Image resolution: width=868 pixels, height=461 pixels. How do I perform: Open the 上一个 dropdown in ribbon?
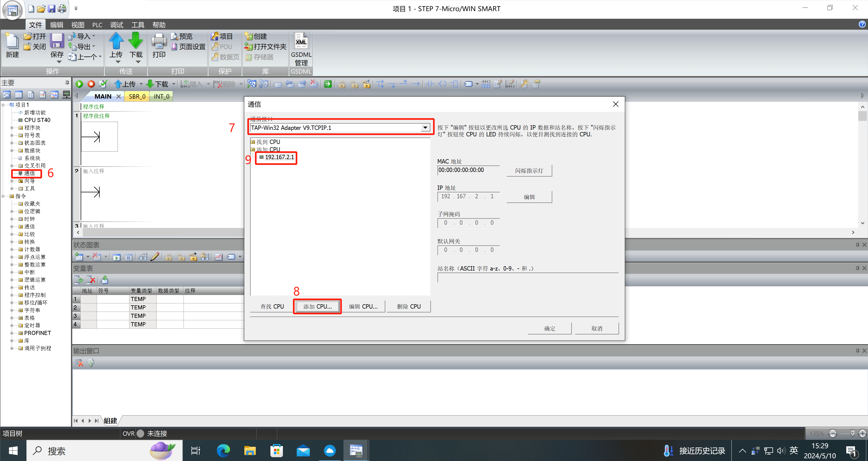pos(100,57)
